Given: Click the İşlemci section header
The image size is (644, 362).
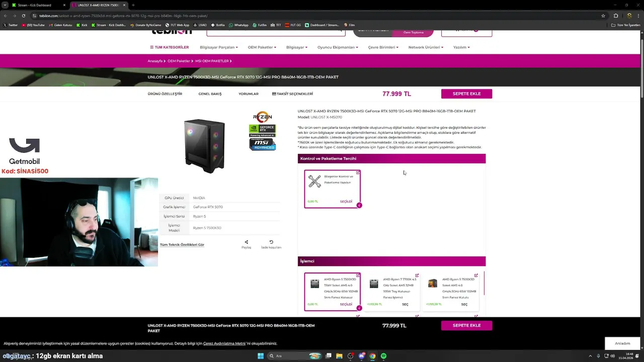Looking at the screenshot, I should pyautogui.click(x=391, y=261).
